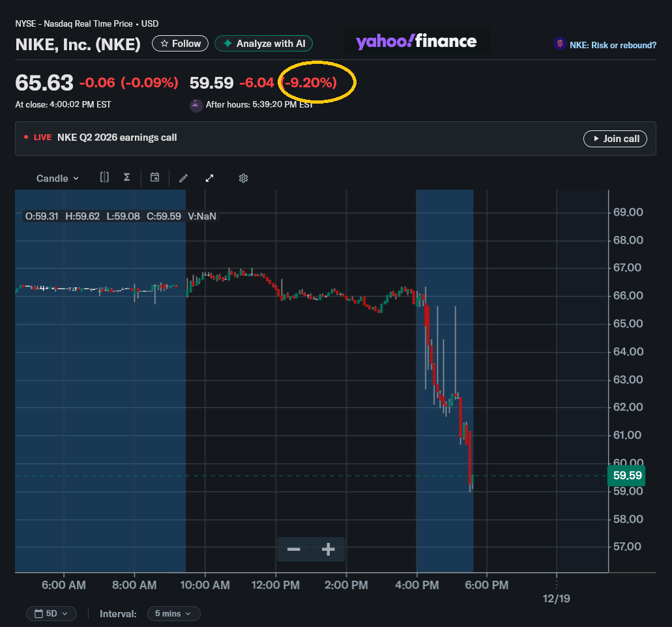Expand chart to full screen
The image size is (672, 627).
point(210,179)
